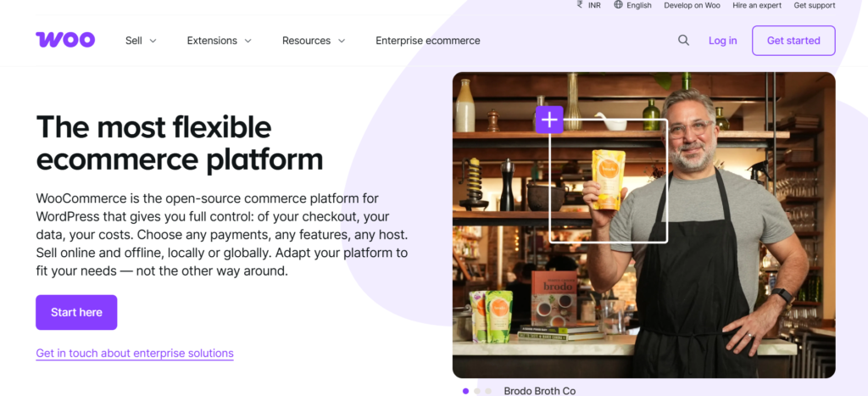The image size is (868, 396).
Task: Open the search magnifier icon
Action: point(684,41)
